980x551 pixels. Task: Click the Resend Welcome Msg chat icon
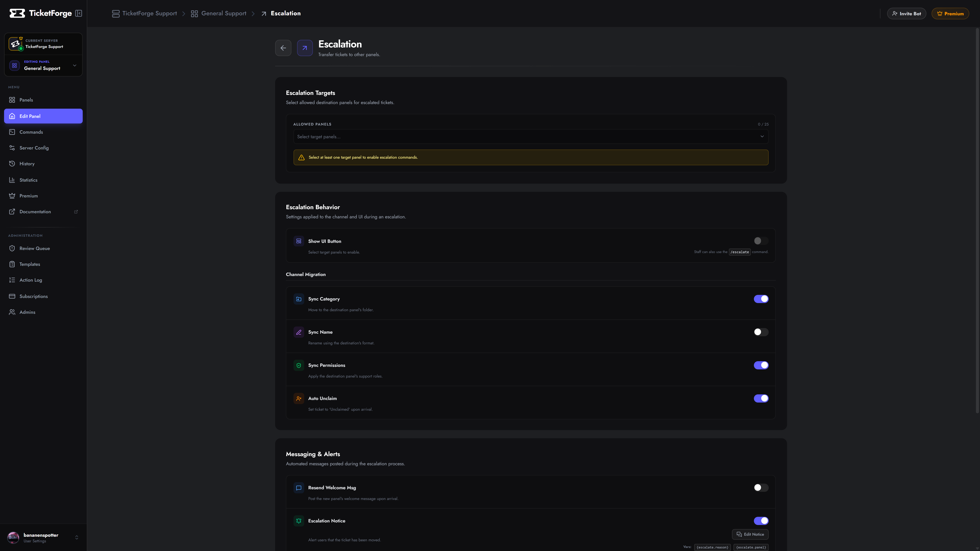[x=299, y=488]
